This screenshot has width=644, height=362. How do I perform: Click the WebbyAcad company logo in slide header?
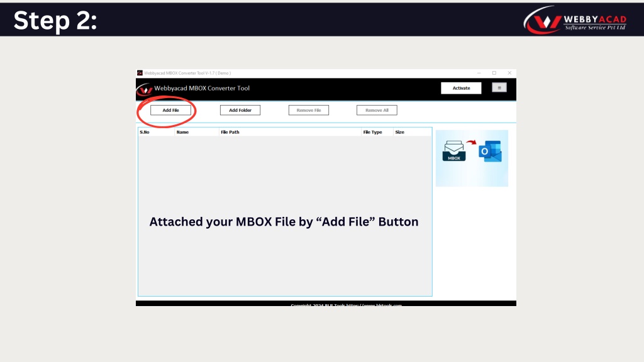575,19
